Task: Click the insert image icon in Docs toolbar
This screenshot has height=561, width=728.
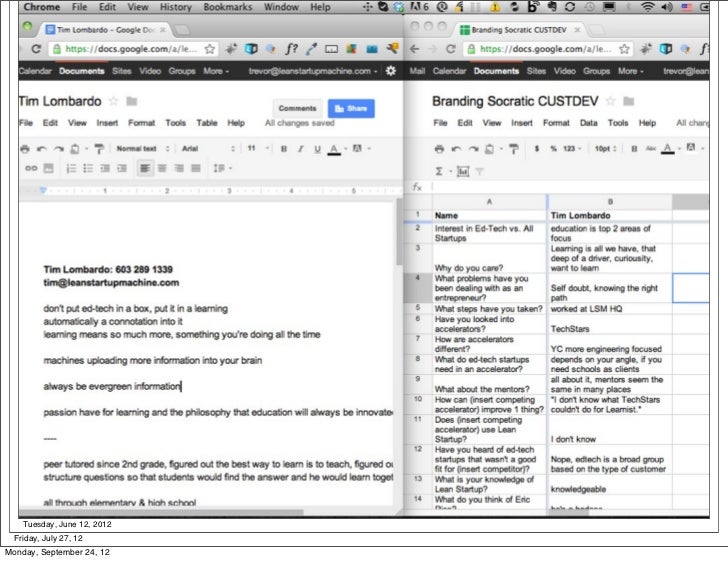Action: (48, 168)
